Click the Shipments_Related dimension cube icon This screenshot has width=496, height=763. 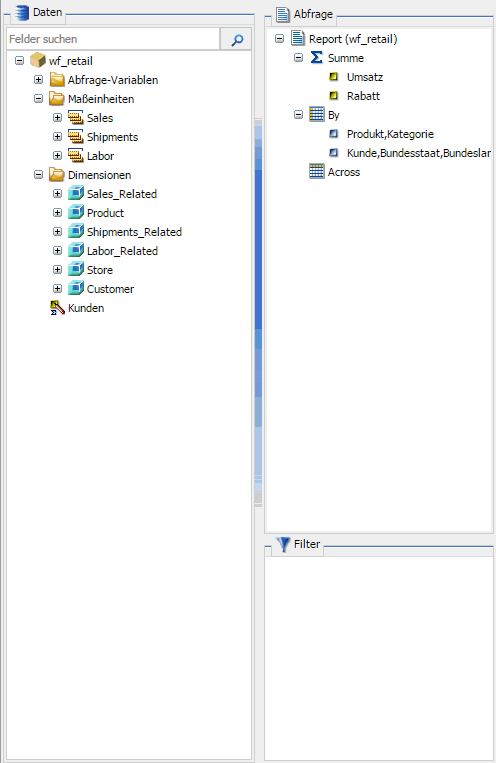(76, 231)
